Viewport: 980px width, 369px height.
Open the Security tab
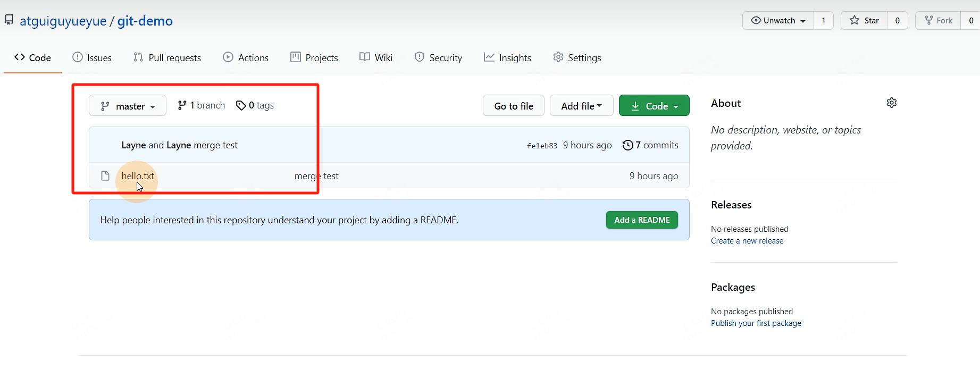point(439,57)
